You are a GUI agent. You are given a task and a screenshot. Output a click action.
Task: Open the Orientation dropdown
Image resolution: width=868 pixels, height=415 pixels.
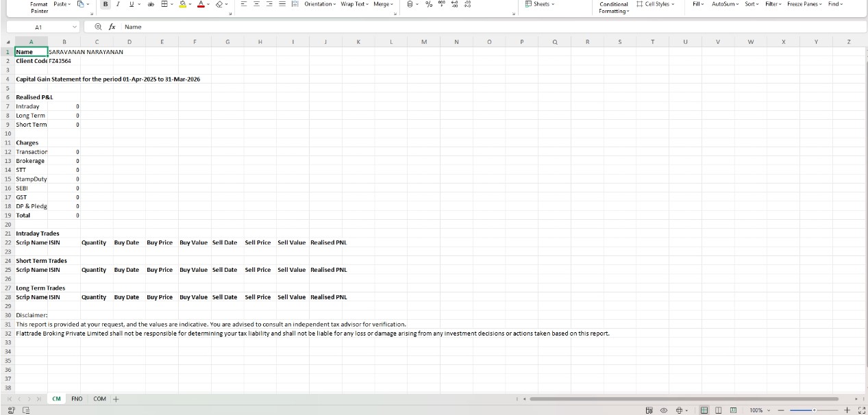pos(319,4)
